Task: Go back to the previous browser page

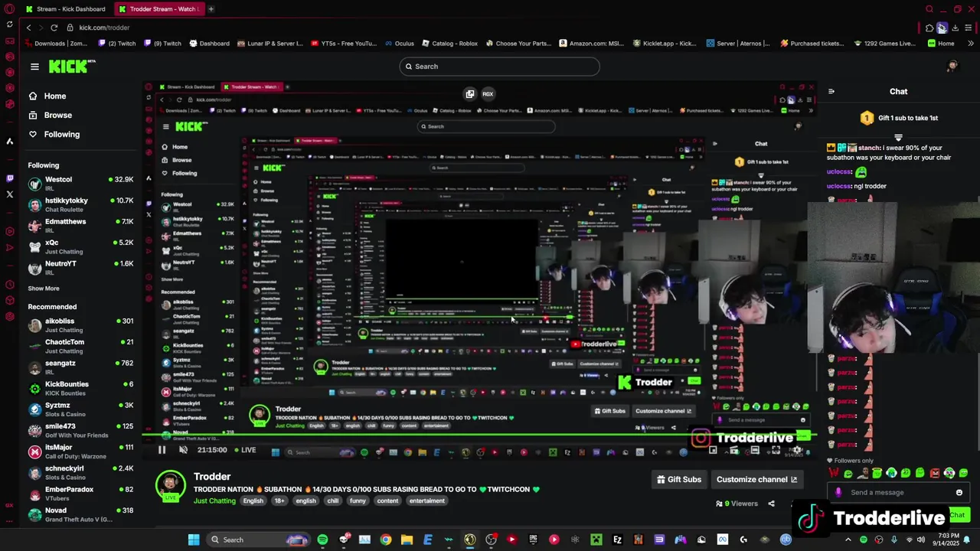Action: (28, 28)
